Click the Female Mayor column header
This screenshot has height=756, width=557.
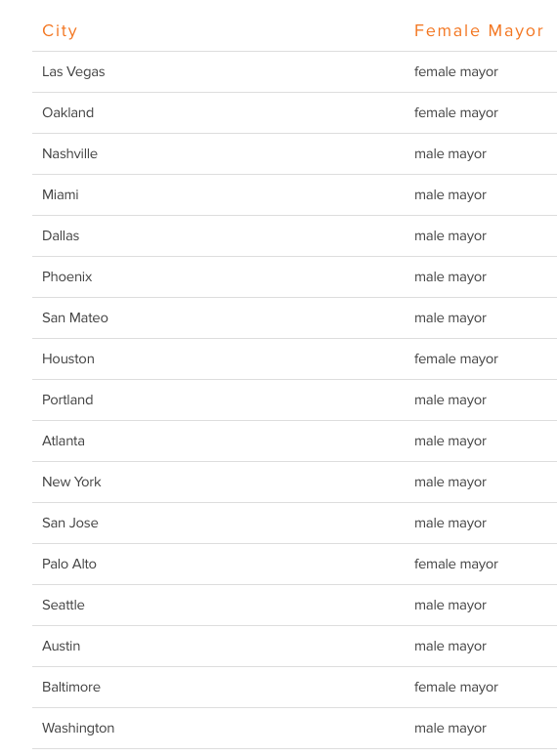coord(479,31)
